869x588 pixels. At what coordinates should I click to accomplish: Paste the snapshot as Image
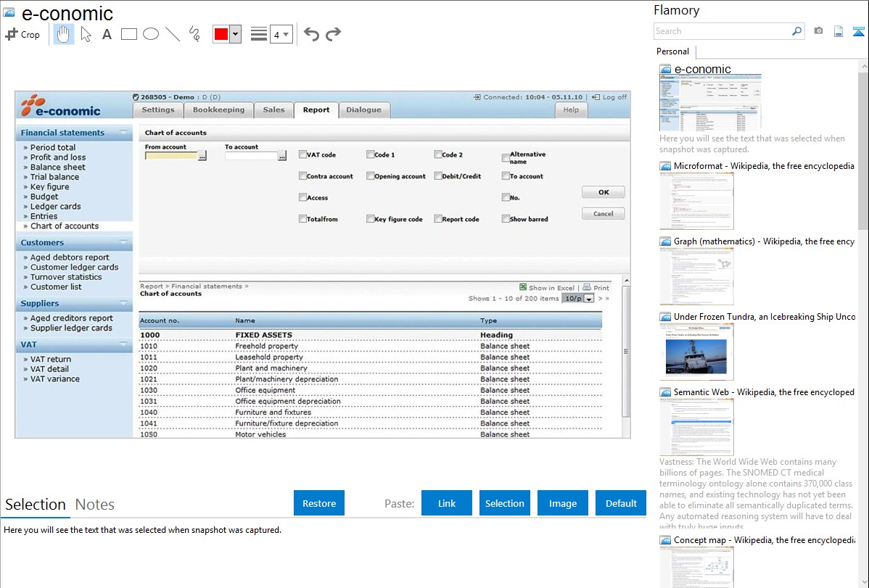click(x=562, y=503)
